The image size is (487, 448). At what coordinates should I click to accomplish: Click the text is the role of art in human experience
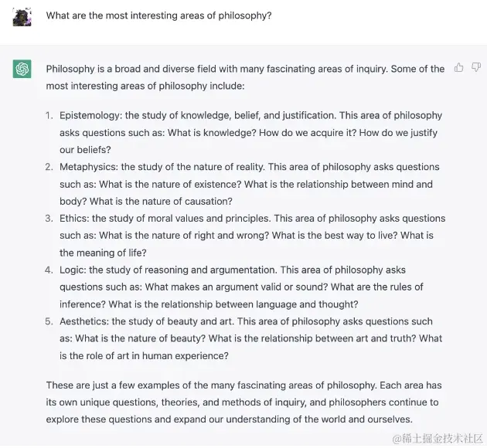[x=144, y=356]
